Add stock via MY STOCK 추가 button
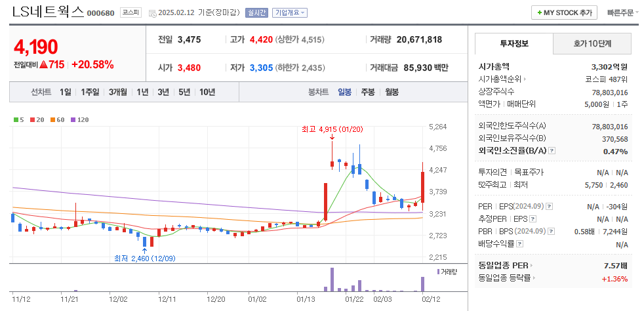The height and width of the screenshot is (311, 644). pos(564,12)
